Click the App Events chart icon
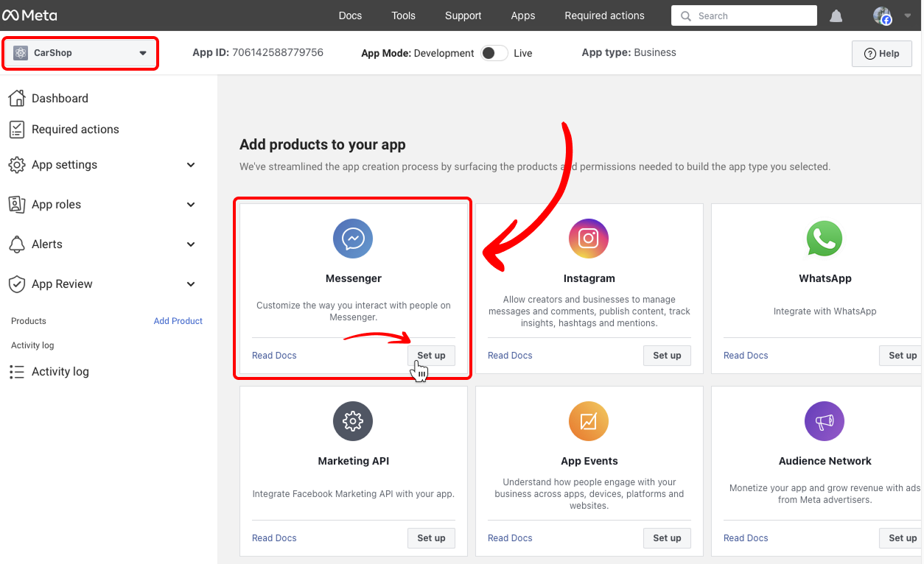 [589, 421]
